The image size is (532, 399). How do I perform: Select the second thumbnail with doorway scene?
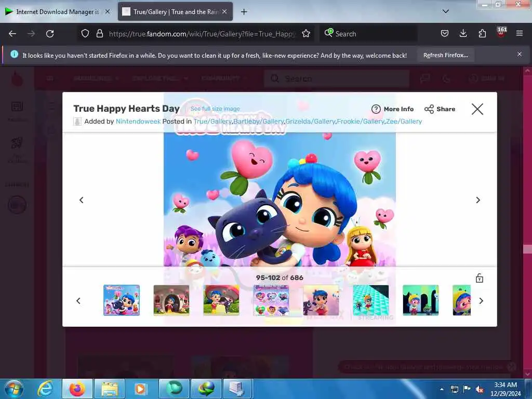pos(171,300)
